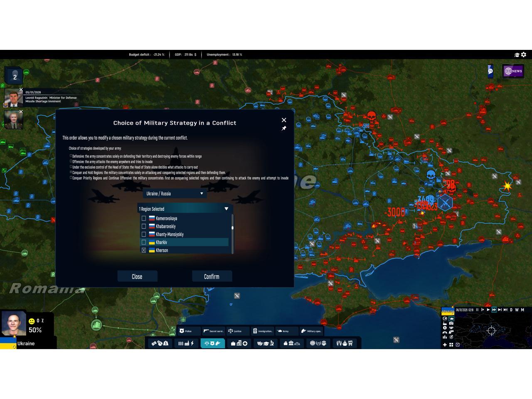This screenshot has height=399, width=532.
Task: Open the NEWS globe panel
Action: 513,71
